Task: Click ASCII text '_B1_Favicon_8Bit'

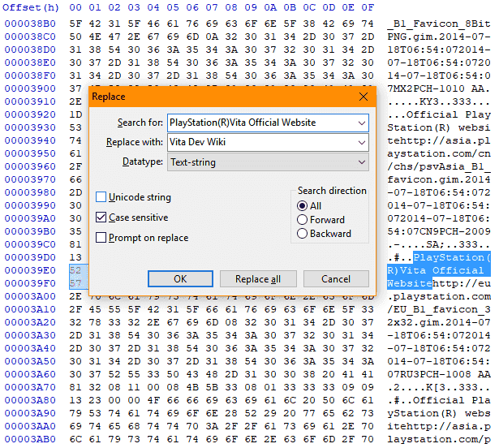Action: [x=439, y=24]
